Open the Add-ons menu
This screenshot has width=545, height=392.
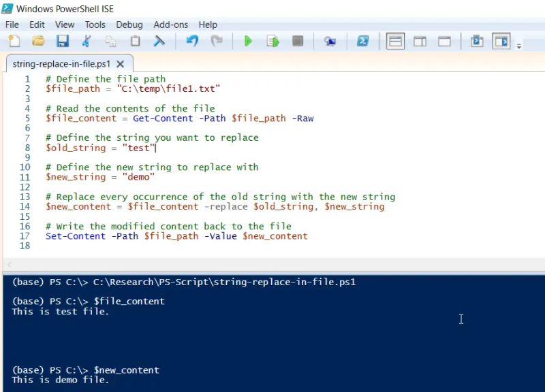(x=171, y=24)
